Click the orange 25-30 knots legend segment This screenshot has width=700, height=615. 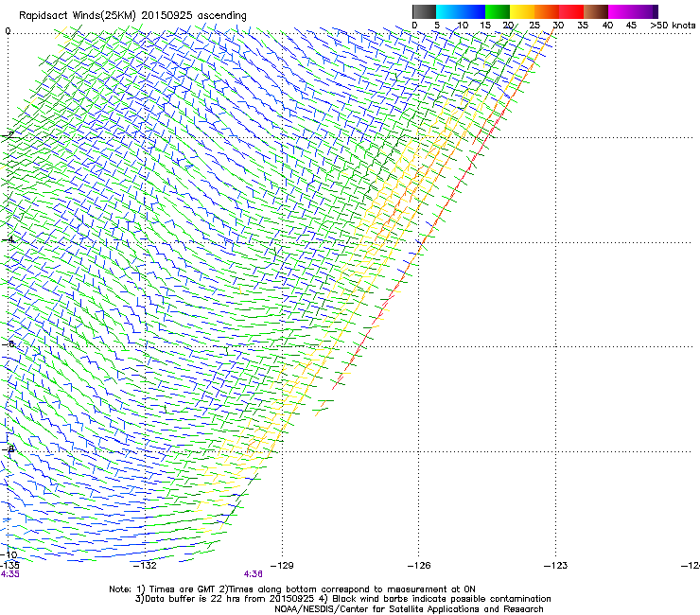(547, 11)
